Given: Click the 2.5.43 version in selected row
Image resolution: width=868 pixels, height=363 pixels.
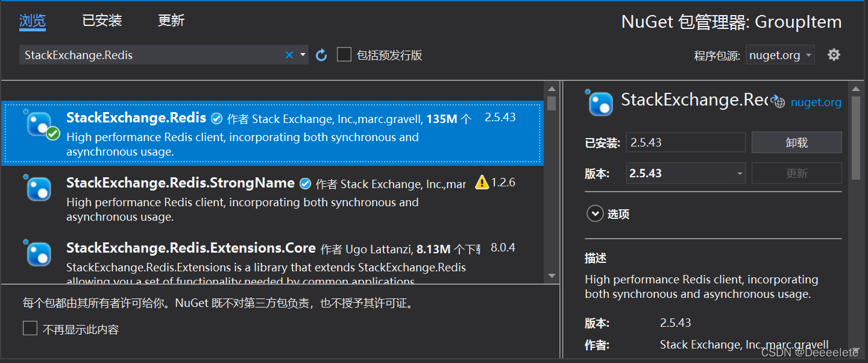Looking at the screenshot, I should (x=500, y=118).
